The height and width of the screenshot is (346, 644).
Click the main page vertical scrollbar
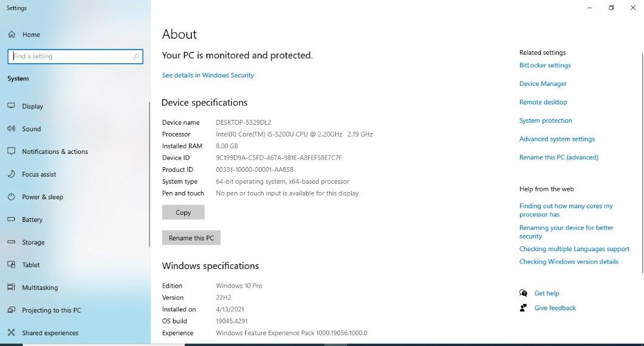pos(642,163)
